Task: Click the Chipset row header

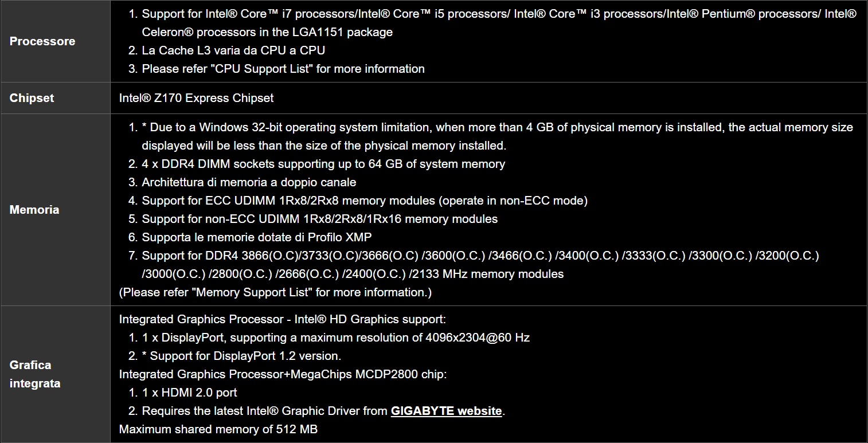Action: (x=32, y=98)
